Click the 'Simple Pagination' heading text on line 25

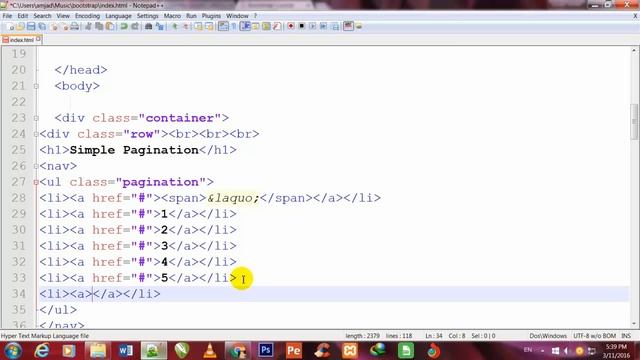tap(134, 150)
